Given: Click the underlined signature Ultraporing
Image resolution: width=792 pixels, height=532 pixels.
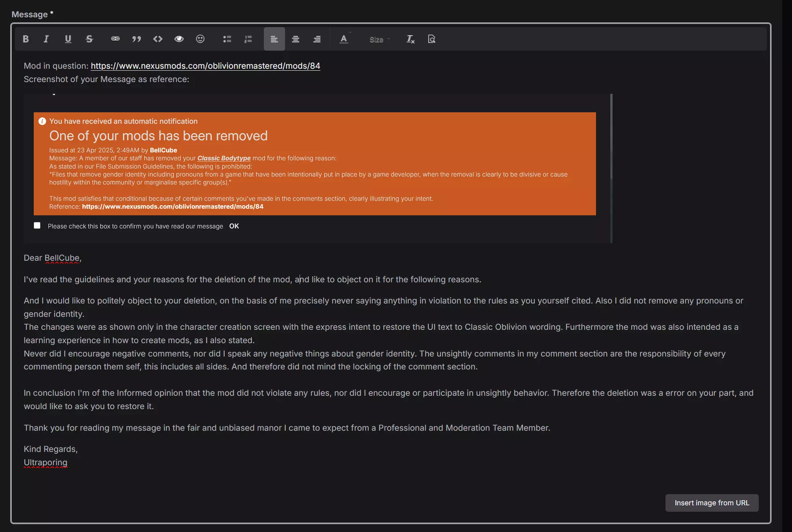Looking at the screenshot, I should (x=46, y=463).
